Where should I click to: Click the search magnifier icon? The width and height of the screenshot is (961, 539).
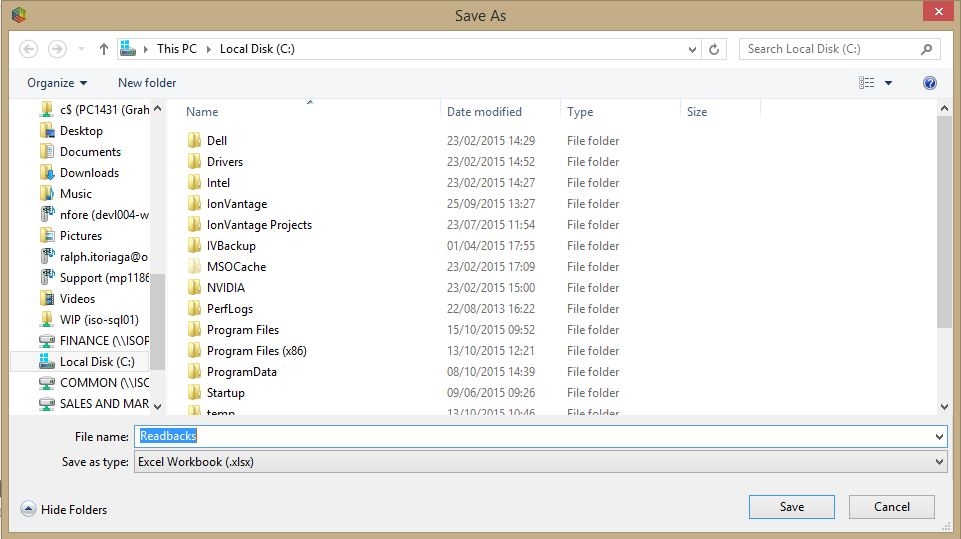927,49
